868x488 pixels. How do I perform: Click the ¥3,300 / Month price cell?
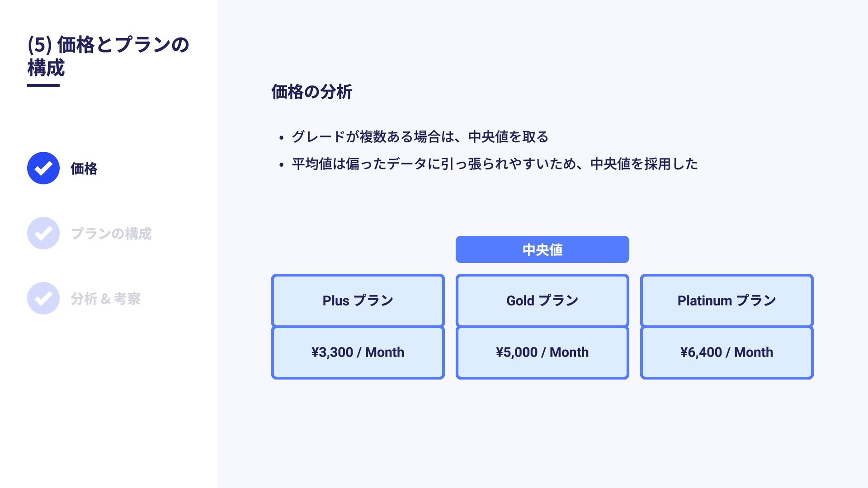[x=358, y=352]
